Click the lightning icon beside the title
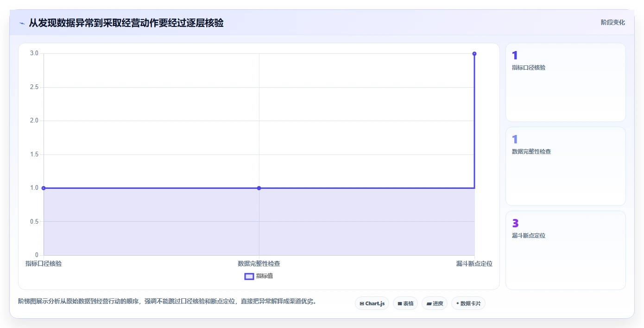This screenshot has width=644, height=328. 22,23
